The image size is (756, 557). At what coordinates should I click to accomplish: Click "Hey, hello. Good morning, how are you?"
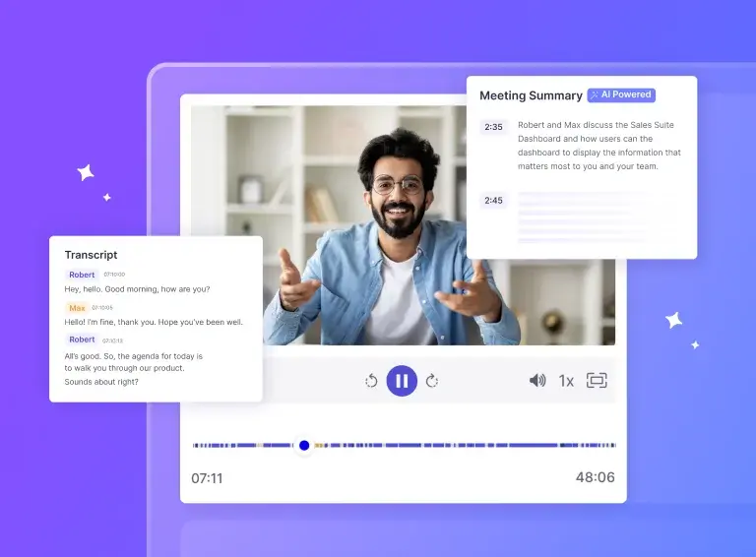click(138, 289)
